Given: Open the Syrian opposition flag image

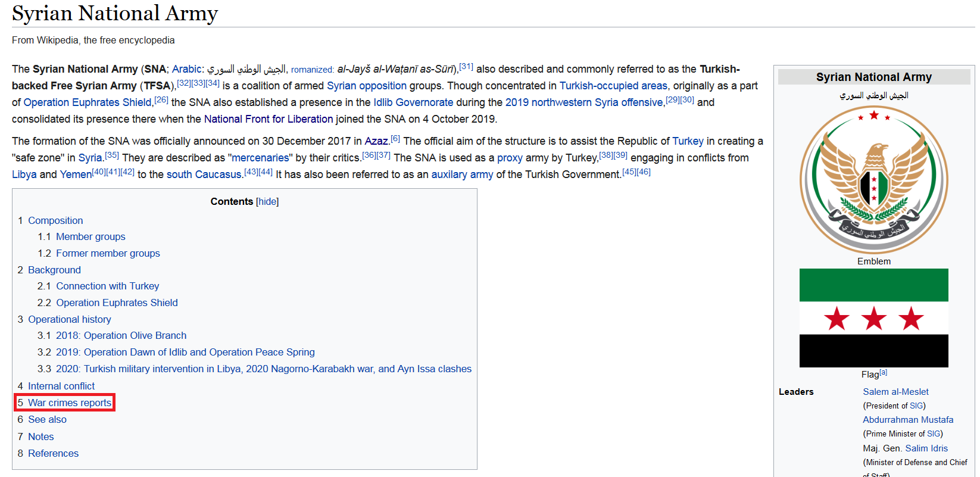Looking at the screenshot, I should (x=873, y=318).
